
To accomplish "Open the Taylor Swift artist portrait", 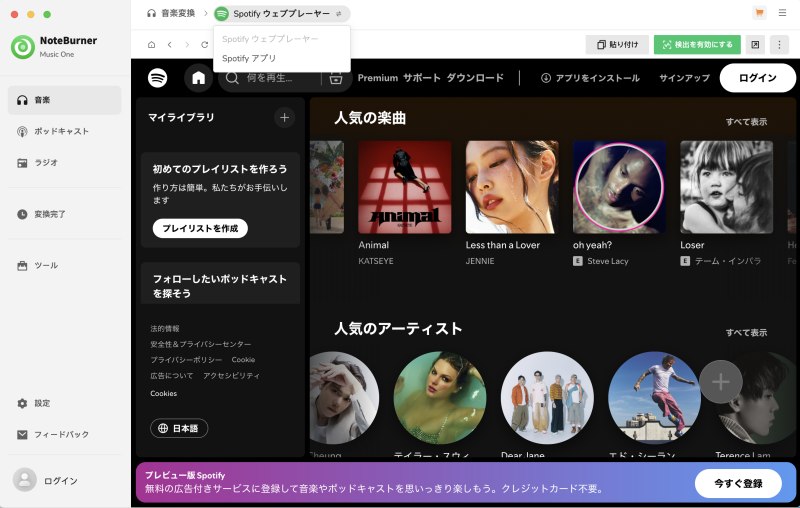I will click(440, 398).
